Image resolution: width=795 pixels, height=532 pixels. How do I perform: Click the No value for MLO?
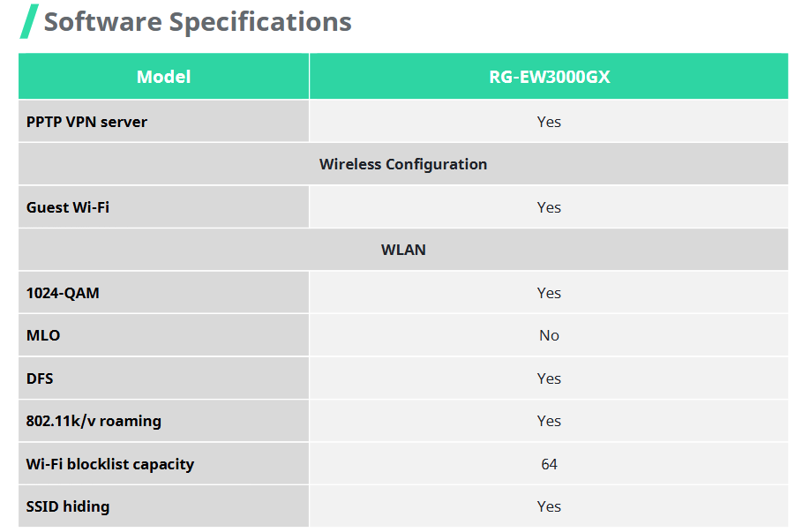(549, 335)
